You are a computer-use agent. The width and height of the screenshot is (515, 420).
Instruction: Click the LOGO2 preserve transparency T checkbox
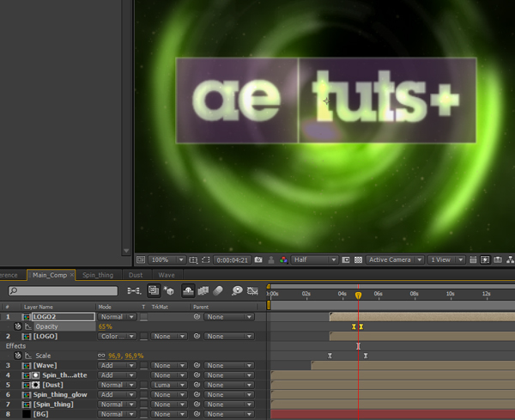(144, 317)
